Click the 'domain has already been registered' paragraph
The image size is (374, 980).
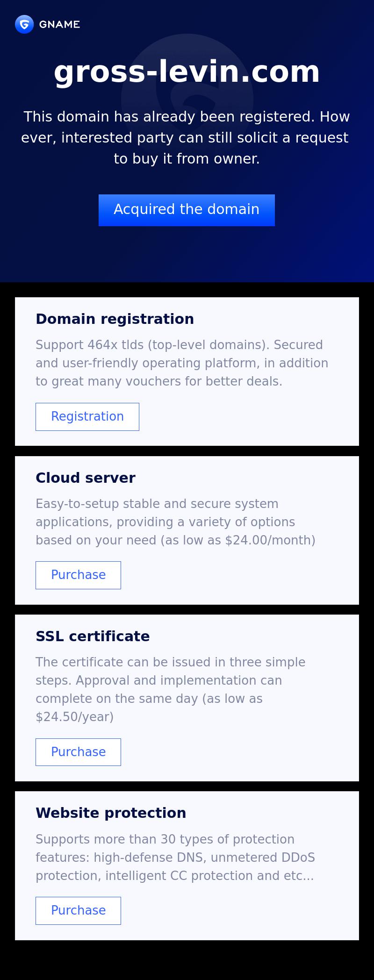pyautogui.click(x=187, y=137)
